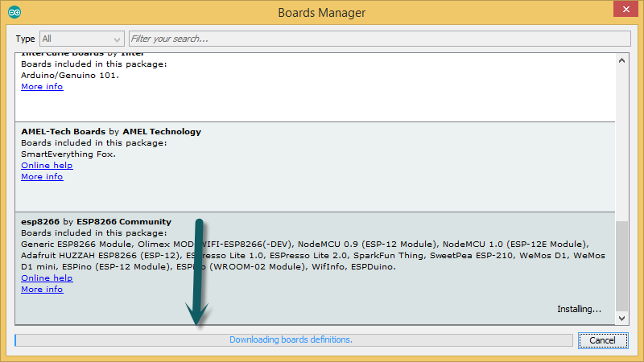
Task: Click the SmartEverything Fox board text
Action: [x=68, y=154]
